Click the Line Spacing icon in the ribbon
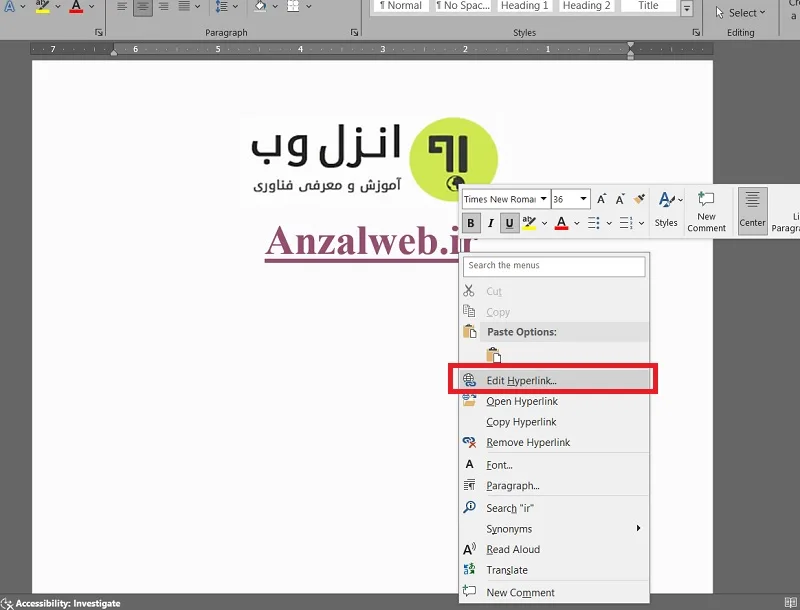Image resolution: width=800 pixels, height=610 pixels. (221, 6)
